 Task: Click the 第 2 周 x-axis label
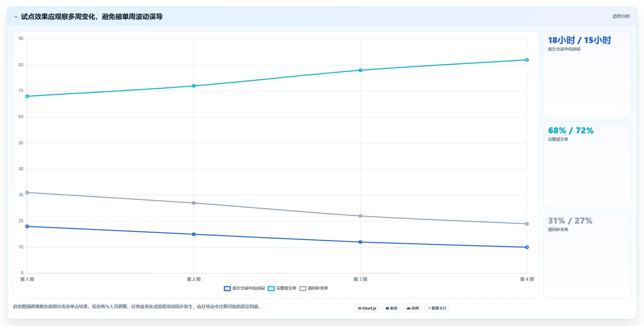tap(194, 279)
